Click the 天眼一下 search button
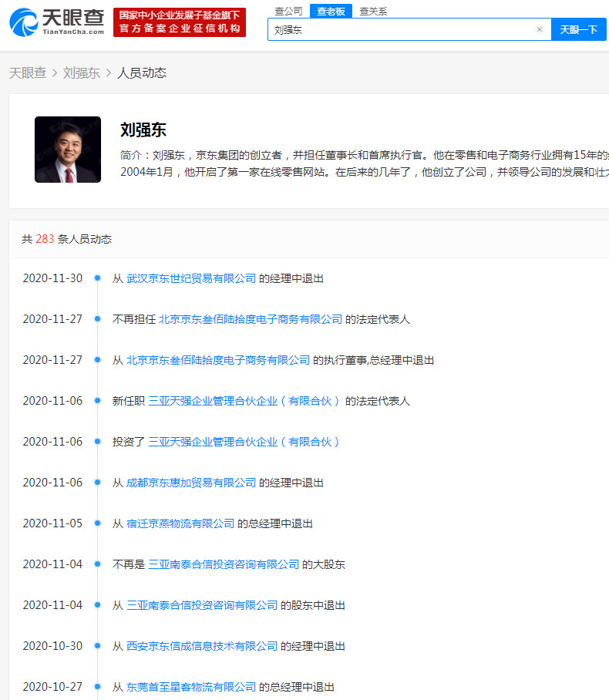The width and height of the screenshot is (609, 700). click(579, 29)
